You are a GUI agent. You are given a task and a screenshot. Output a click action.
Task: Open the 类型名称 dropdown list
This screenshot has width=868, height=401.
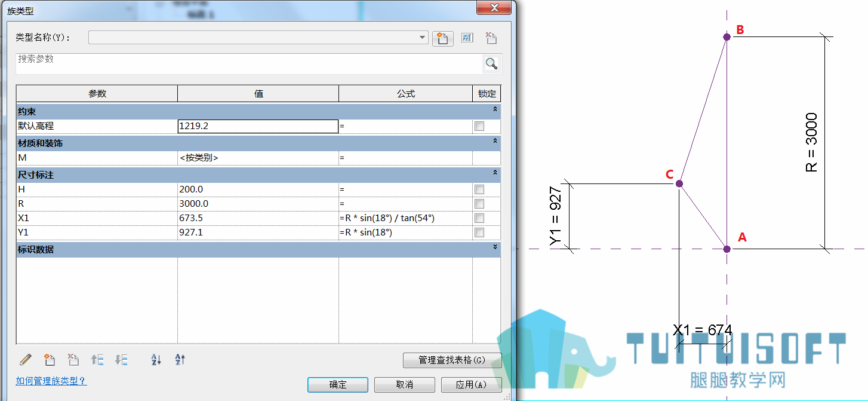point(423,38)
